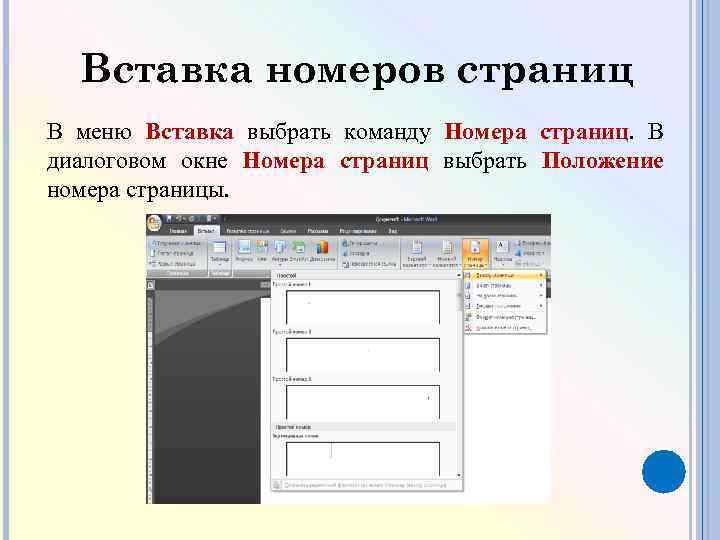Click the gallery scrollbar up arrow

click(x=459, y=275)
